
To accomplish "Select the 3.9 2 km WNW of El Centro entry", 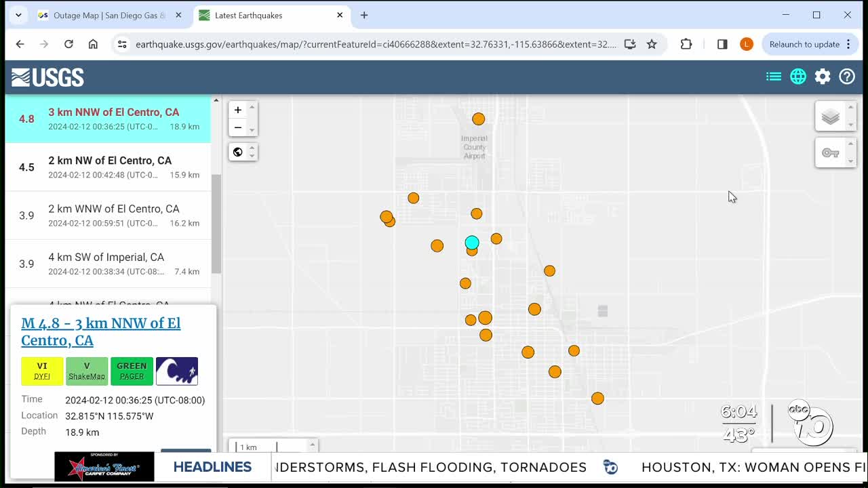I will [x=108, y=216].
